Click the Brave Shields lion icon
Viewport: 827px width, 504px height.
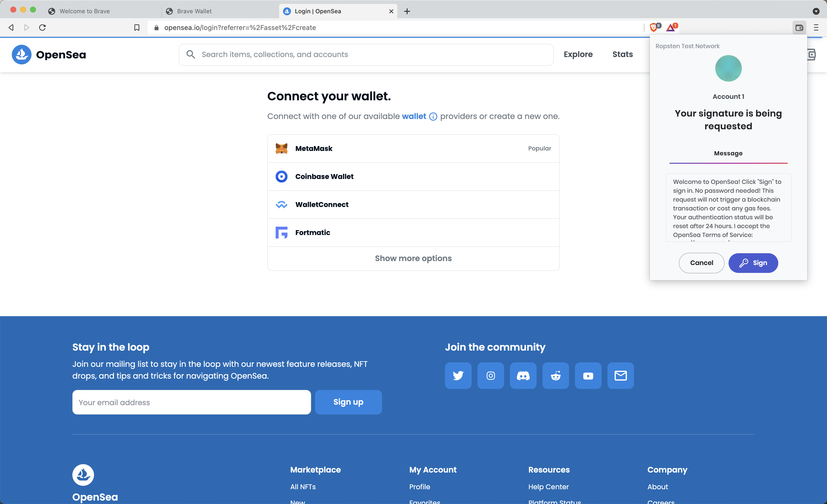click(653, 28)
